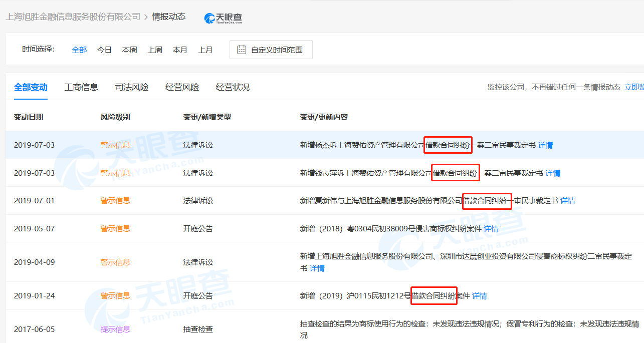Open 详情 for 深圳市达晨创业投资 trademark row
644x343 pixels.
coord(317,268)
